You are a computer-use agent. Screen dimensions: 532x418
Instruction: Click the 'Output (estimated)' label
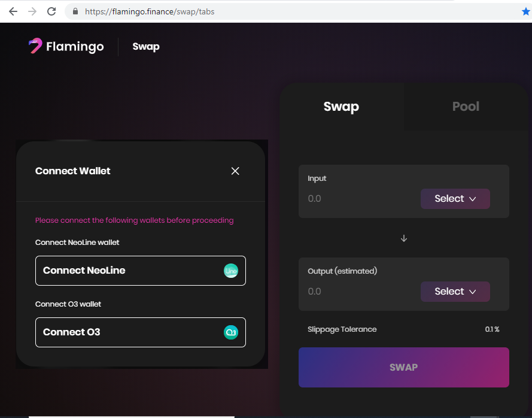pos(342,271)
